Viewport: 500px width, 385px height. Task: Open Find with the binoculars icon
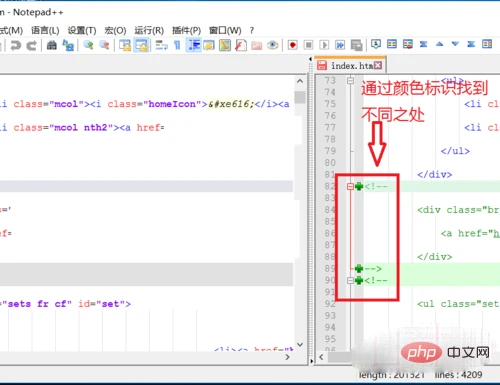pyautogui.click(x=51, y=45)
